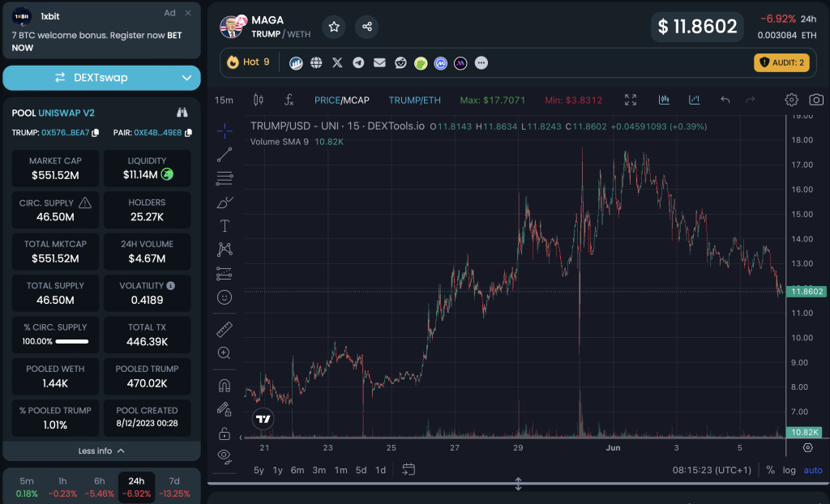Click the TradingView logo on chart
This screenshot has width=830, height=504.
point(263,419)
